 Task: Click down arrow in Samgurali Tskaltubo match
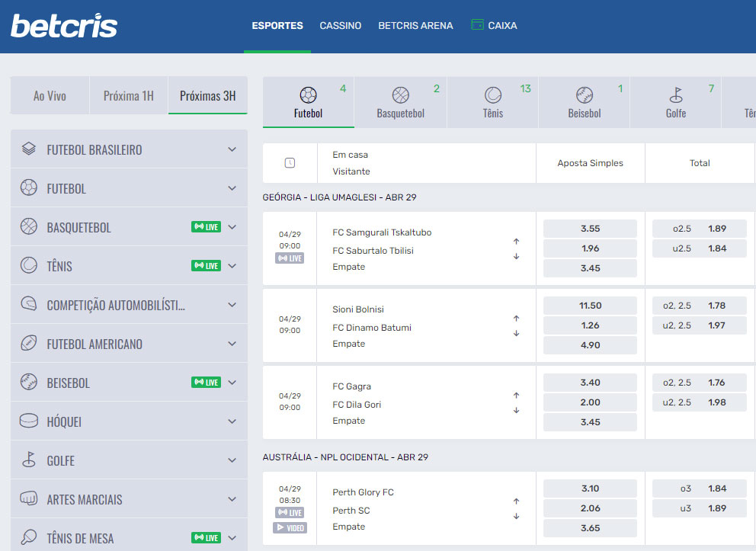(517, 257)
